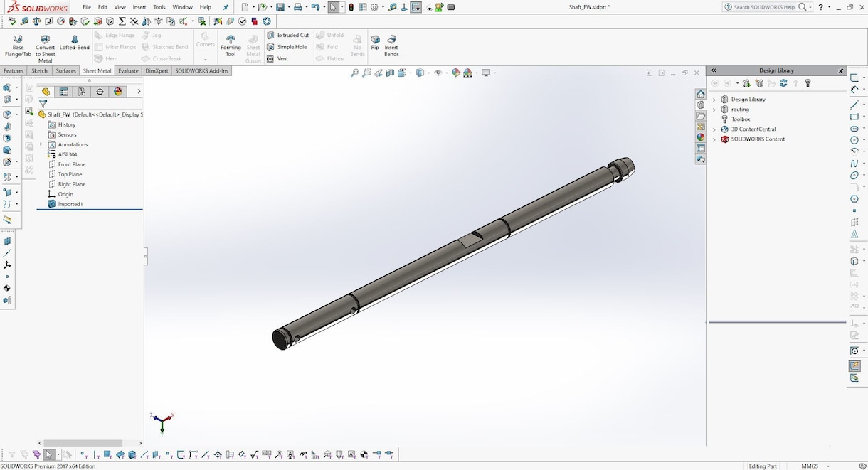Screen dimensions: 868x470
Task: Open the Options gear icon
Action: [374, 7]
